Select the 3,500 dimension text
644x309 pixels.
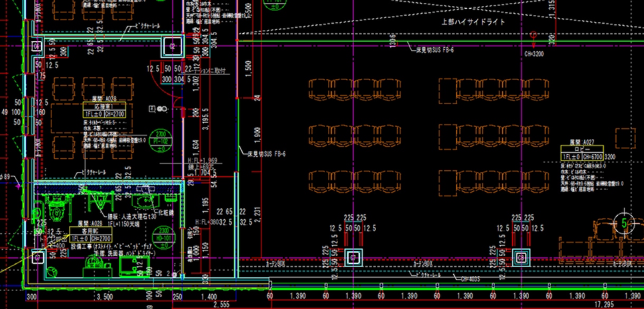coord(106,297)
